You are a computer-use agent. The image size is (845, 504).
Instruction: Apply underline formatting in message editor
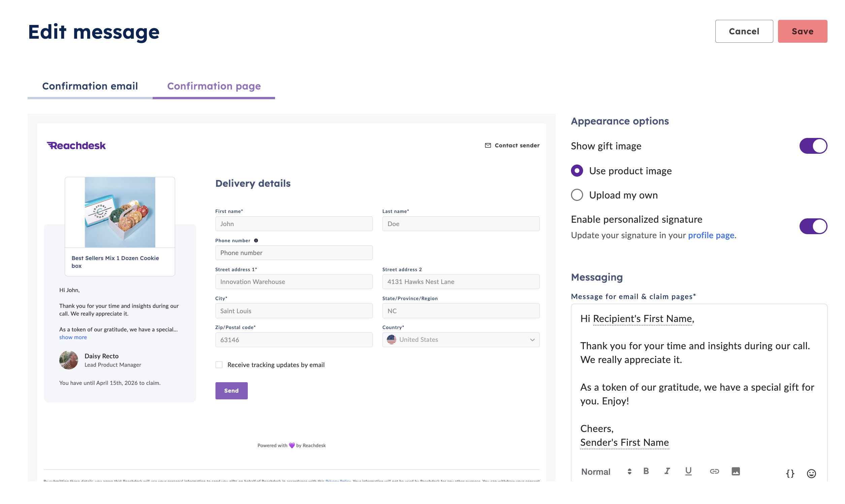pyautogui.click(x=688, y=471)
